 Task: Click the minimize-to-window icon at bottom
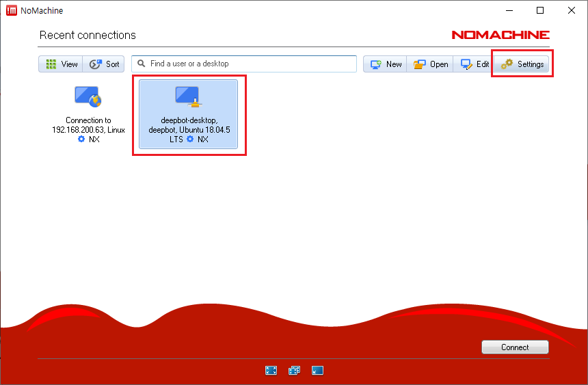[318, 371]
